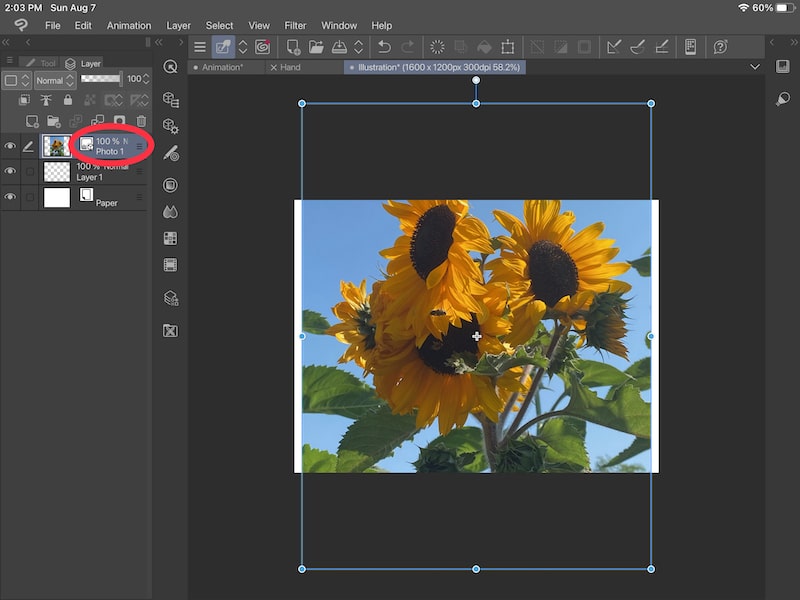Tap the Undo arrow in the toolbar

tap(385, 47)
